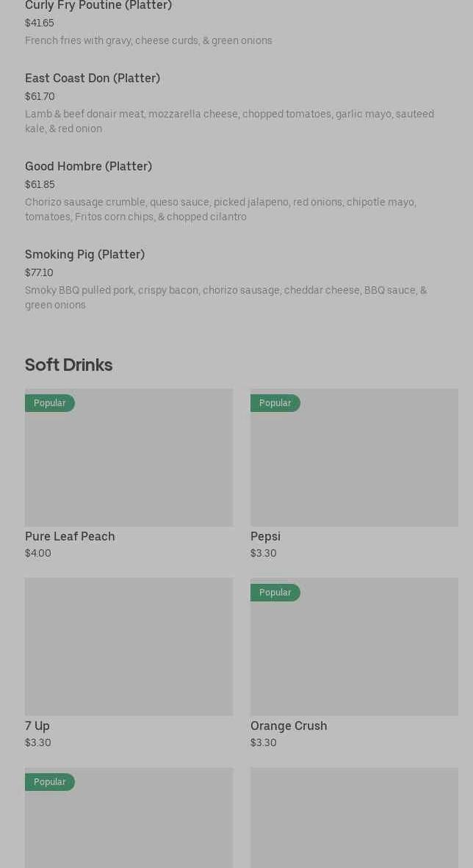Select East Coast Don (Platter) menu item
473x868 pixels.
click(x=93, y=79)
